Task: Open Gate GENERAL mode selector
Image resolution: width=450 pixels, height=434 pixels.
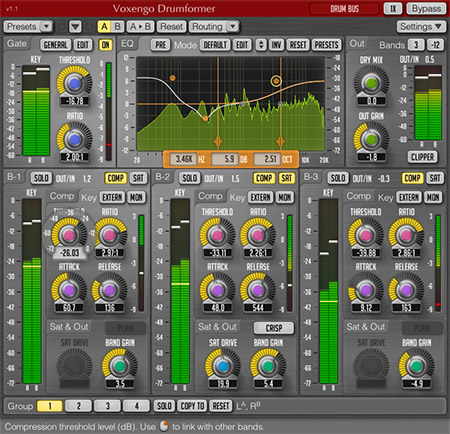Action: coord(55,45)
